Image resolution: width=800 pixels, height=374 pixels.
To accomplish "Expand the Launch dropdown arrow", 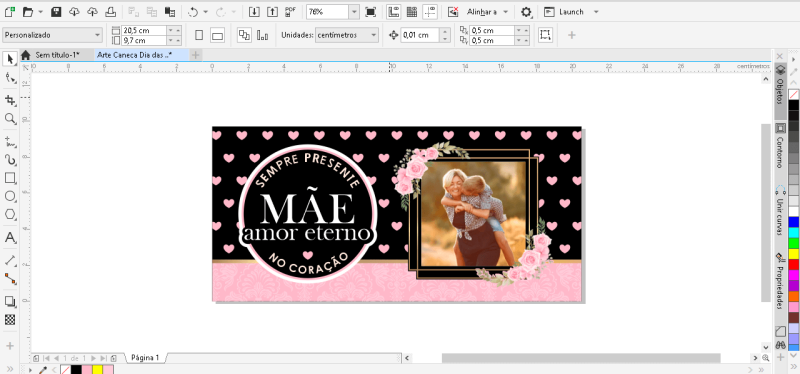I will (596, 11).
